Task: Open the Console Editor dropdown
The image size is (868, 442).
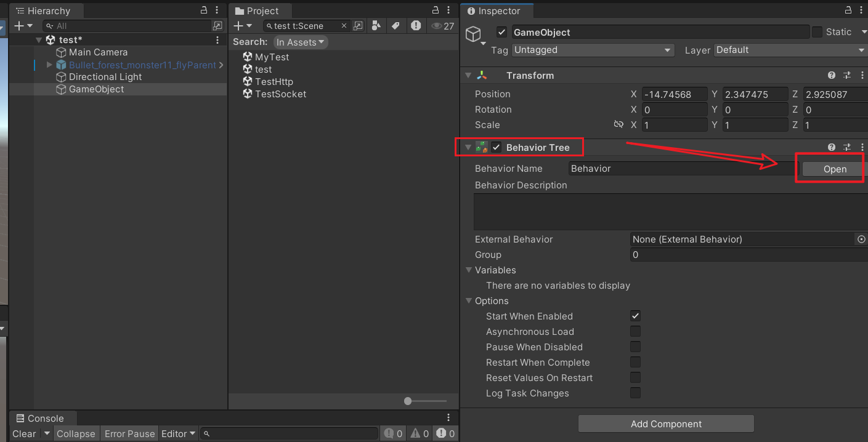Action: click(178, 433)
